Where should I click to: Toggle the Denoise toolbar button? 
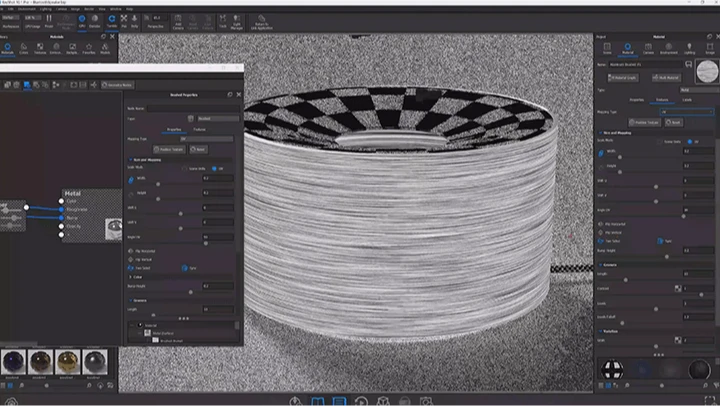pos(95,21)
